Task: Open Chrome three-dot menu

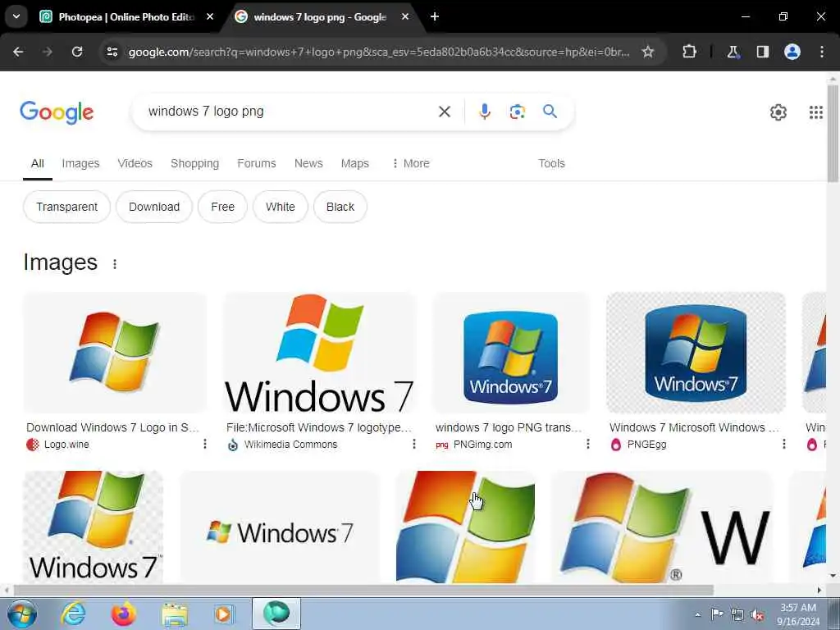Action: [822, 52]
